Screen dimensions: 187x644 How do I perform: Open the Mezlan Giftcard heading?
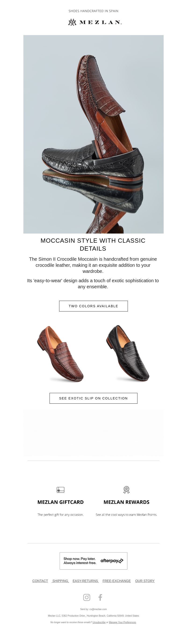point(60,502)
